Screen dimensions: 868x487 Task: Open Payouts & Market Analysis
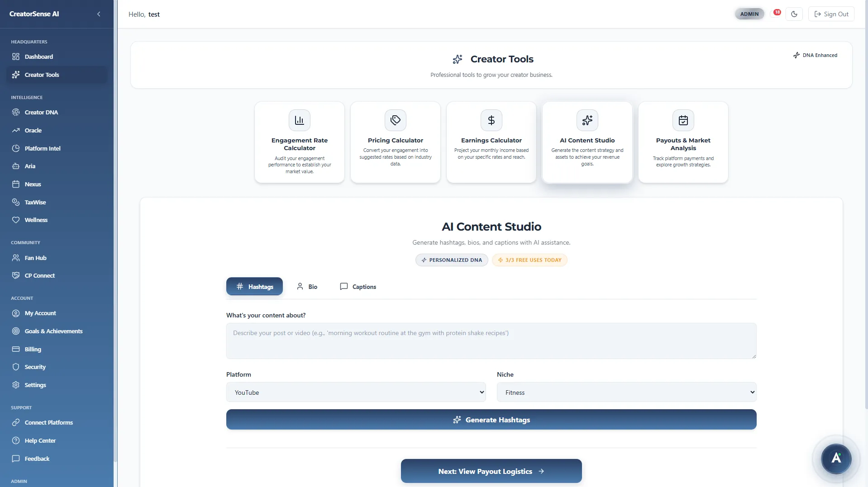(683, 142)
